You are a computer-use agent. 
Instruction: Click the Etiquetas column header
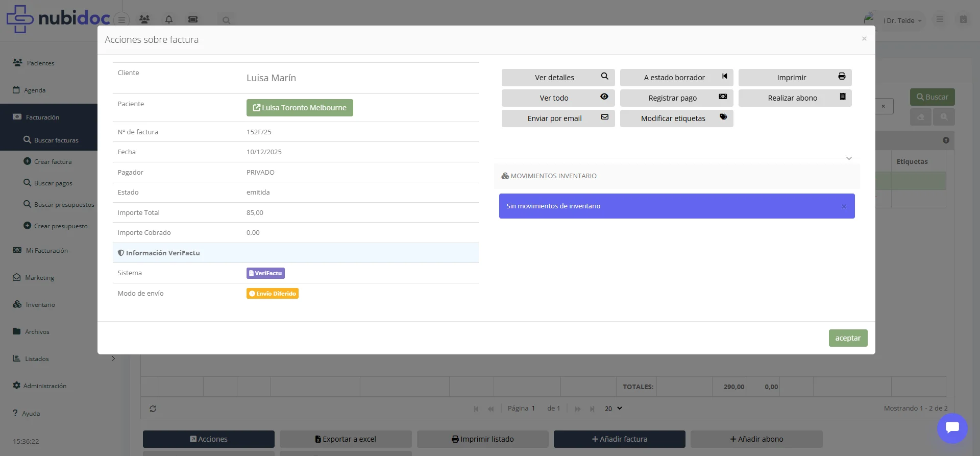(918, 161)
